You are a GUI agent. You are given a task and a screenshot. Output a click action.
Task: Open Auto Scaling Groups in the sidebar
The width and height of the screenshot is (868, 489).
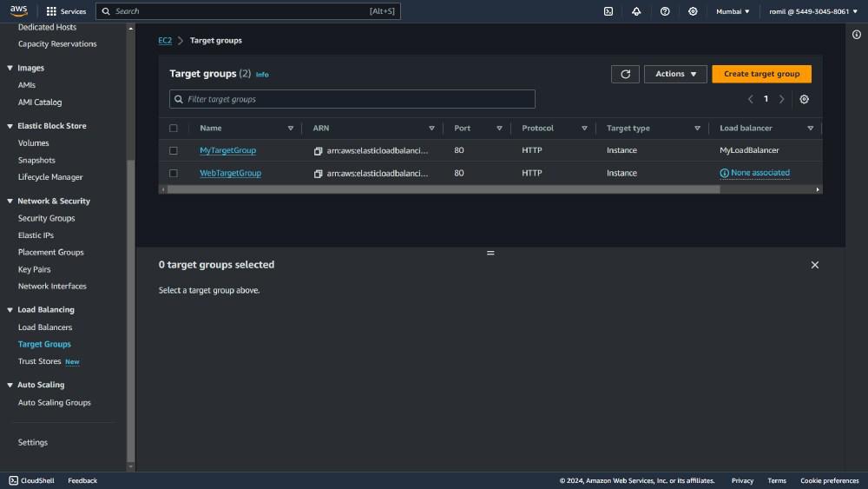[x=54, y=403]
